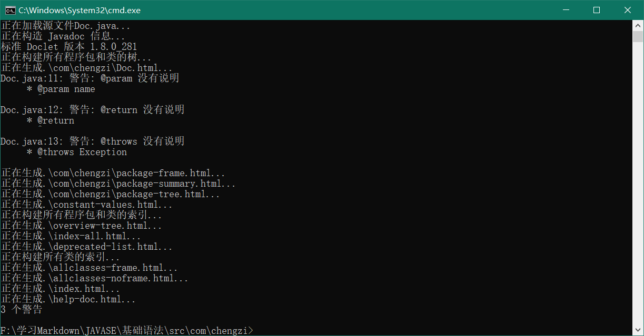644x336 pixels.
Task: Click the '3 个警告' summary line
Action: tap(22, 310)
